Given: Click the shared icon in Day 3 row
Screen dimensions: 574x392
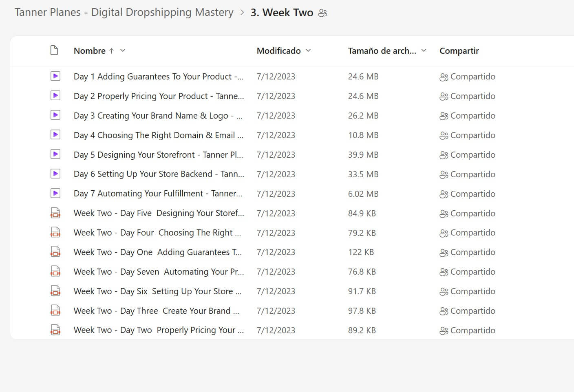Looking at the screenshot, I should click(x=444, y=116).
